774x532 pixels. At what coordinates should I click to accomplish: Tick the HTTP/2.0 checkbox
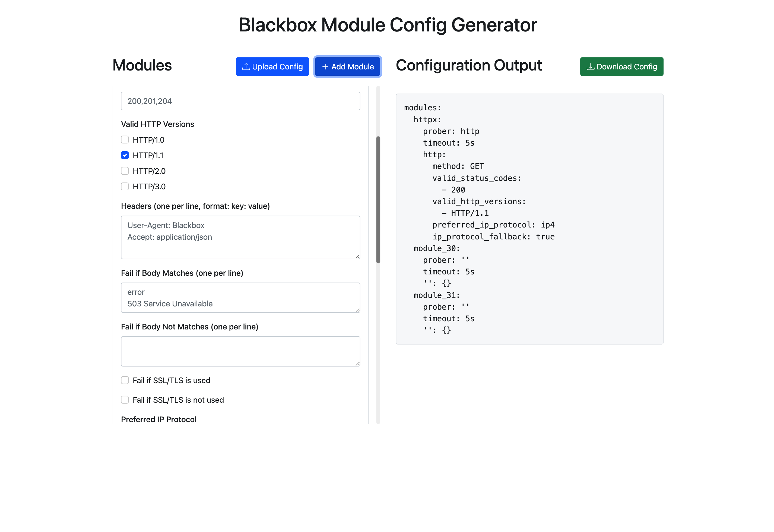(125, 171)
